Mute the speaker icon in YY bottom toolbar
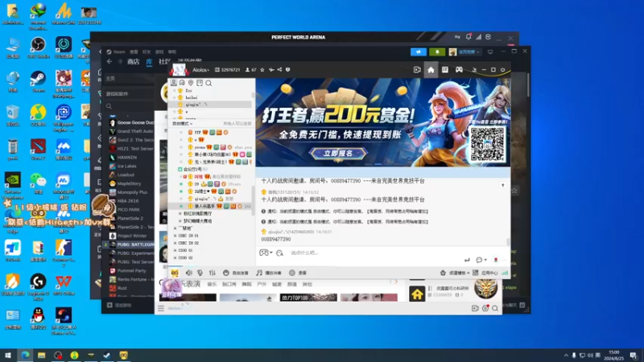Viewport: 644px width, 362px height. 189,273
